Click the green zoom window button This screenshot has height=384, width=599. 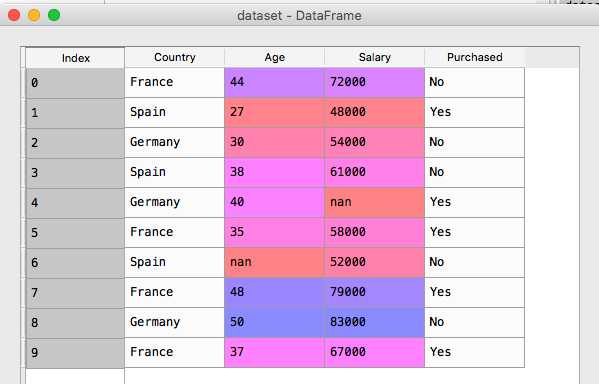[54, 15]
